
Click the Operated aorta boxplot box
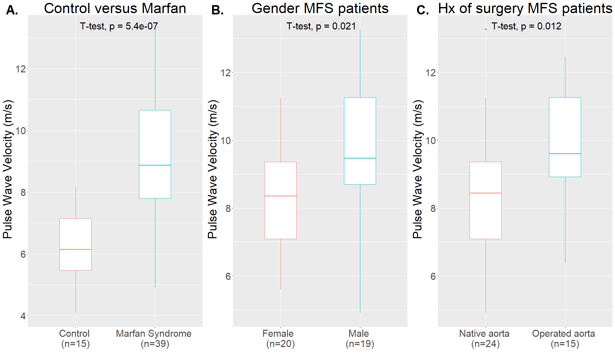point(565,137)
